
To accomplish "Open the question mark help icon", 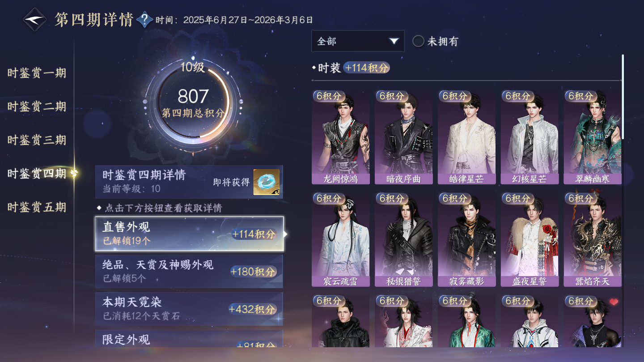I will [144, 20].
